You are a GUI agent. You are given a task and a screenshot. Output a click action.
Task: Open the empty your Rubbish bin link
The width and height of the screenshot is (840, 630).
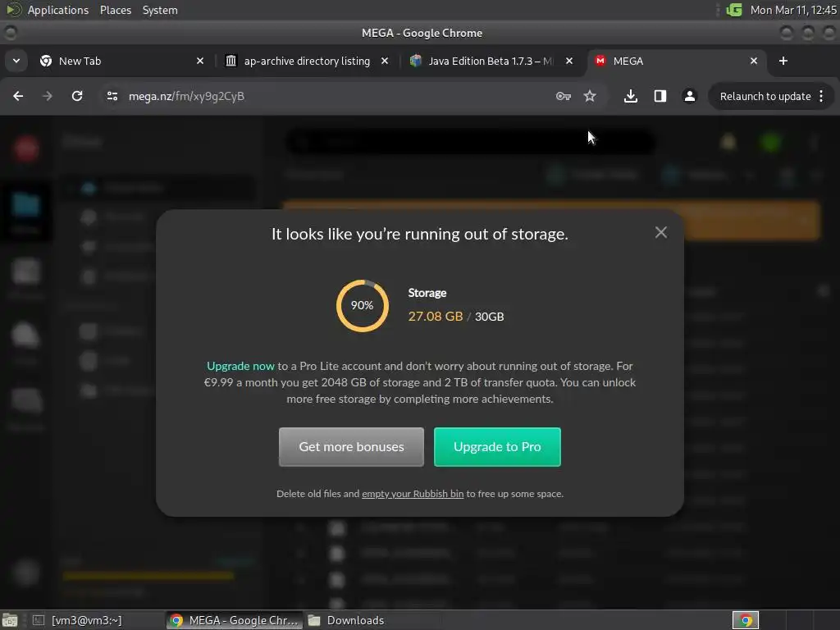tap(413, 494)
